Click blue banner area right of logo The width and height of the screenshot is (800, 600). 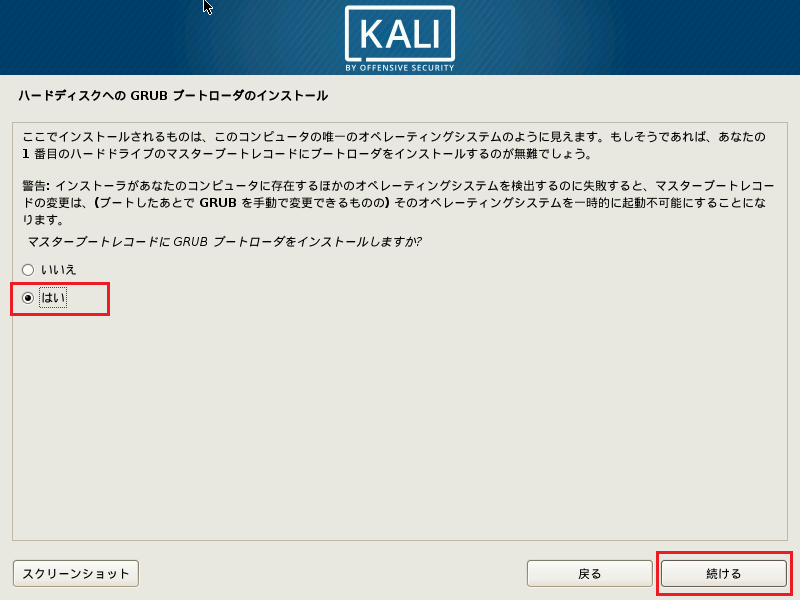click(x=628, y=38)
